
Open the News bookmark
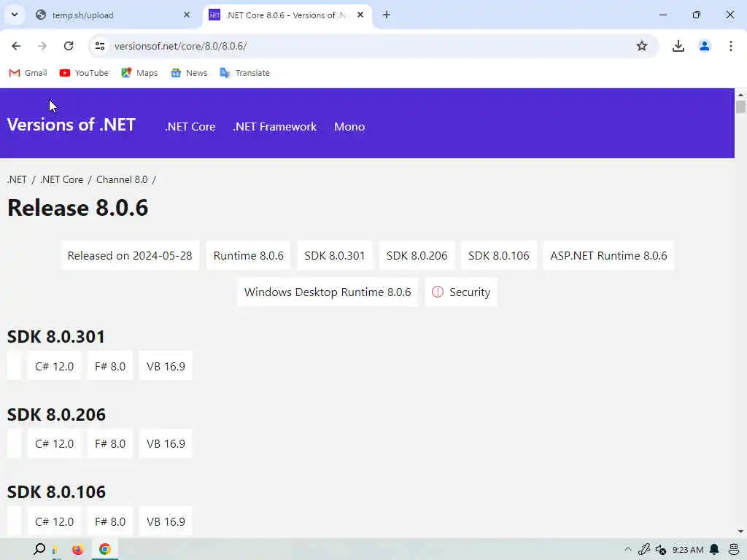point(189,73)
